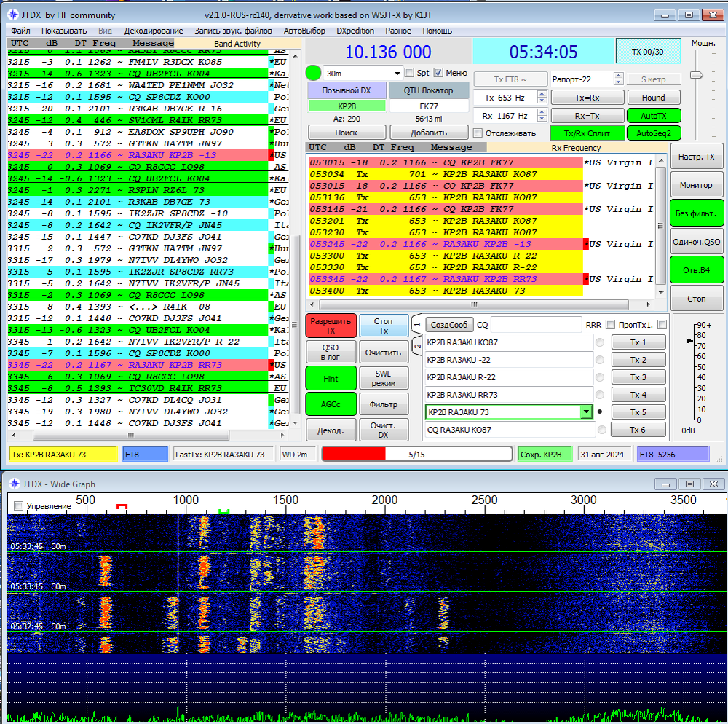Viewport: 728px width, 724px height.
Task: Toggle the SWL режим button
Action: [383, 379]
